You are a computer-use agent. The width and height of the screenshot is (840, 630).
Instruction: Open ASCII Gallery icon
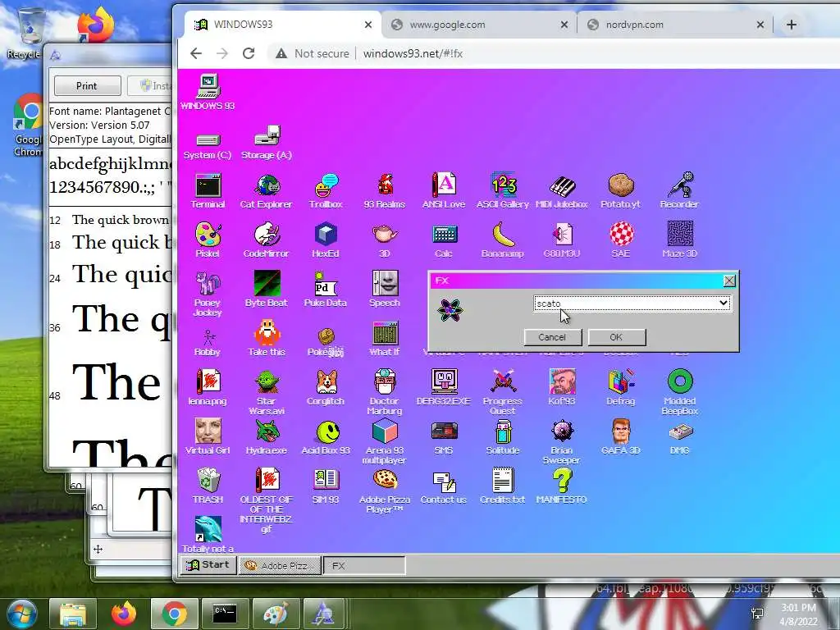503,190
